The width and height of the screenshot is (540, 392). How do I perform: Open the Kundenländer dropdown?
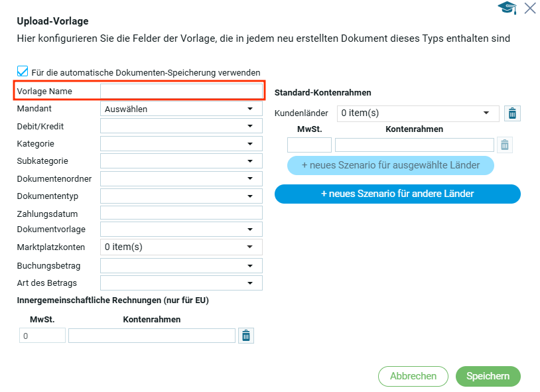pyautogui.click(x=418, y=113)
